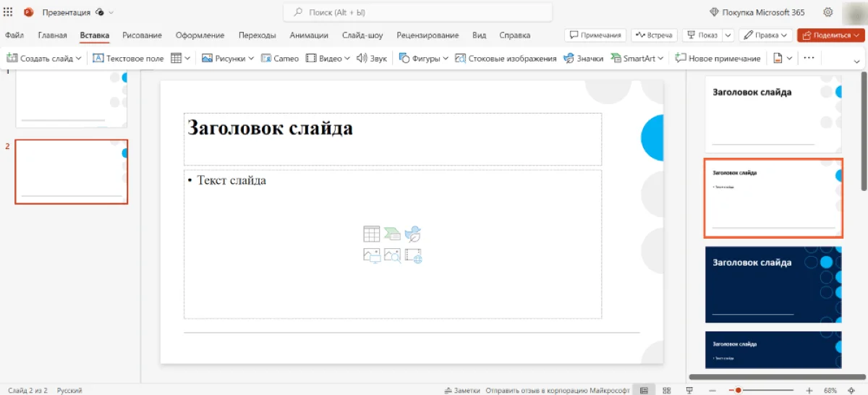Open Стоковые изображения stock images
This screenshot has height=395, width=868.
[506, 59]
